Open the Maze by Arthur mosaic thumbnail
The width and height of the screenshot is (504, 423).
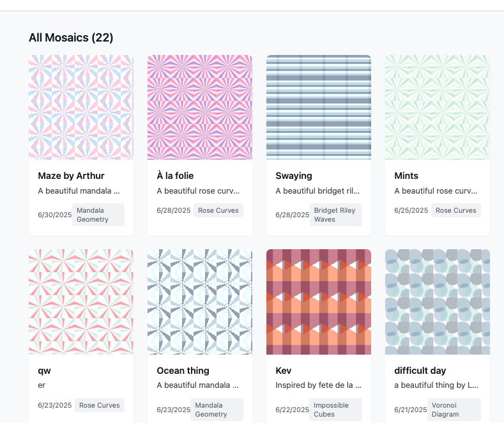click(81, 107)
